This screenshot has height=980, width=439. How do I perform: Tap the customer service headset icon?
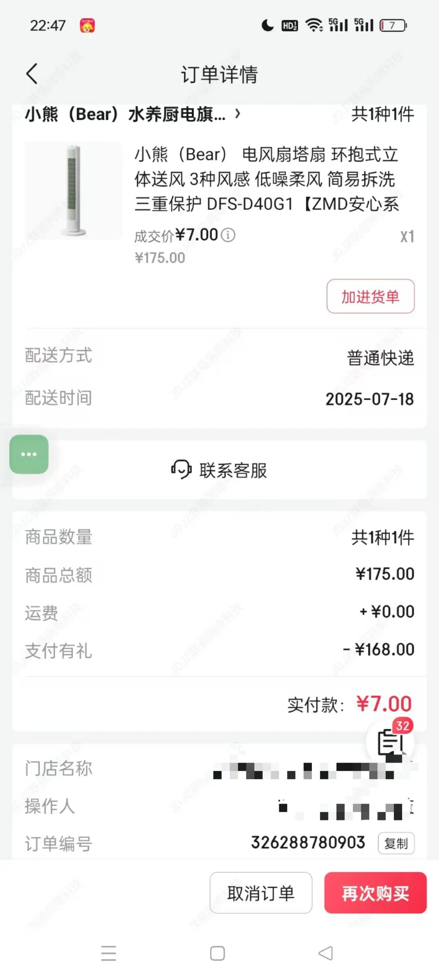coord(181,469)
